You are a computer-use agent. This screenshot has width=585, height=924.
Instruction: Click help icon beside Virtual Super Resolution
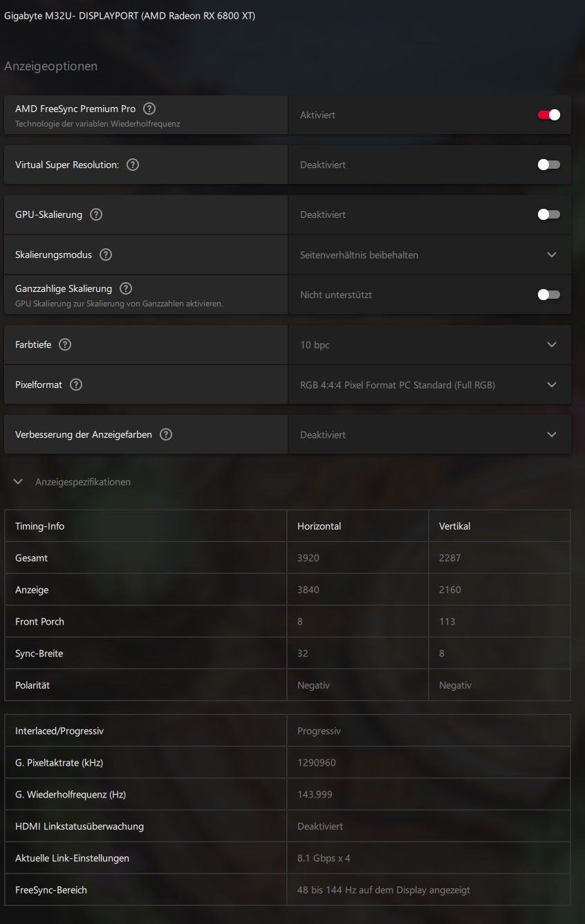tap(133, 165)
